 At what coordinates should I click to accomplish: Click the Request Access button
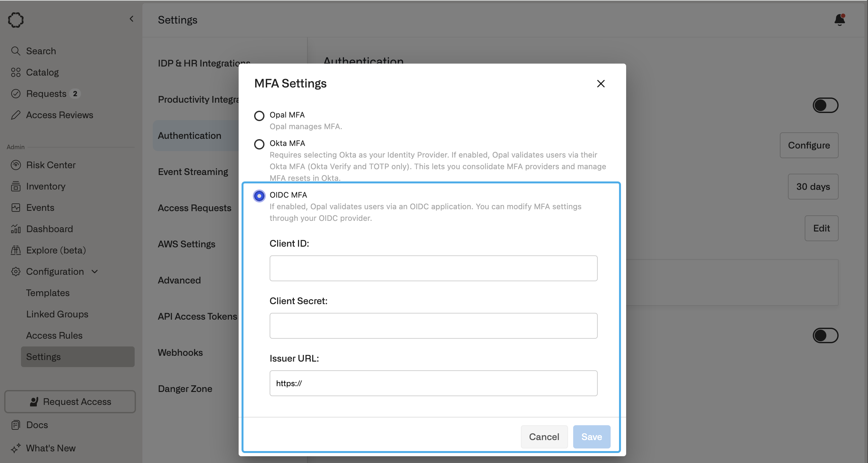pos(70,402)
